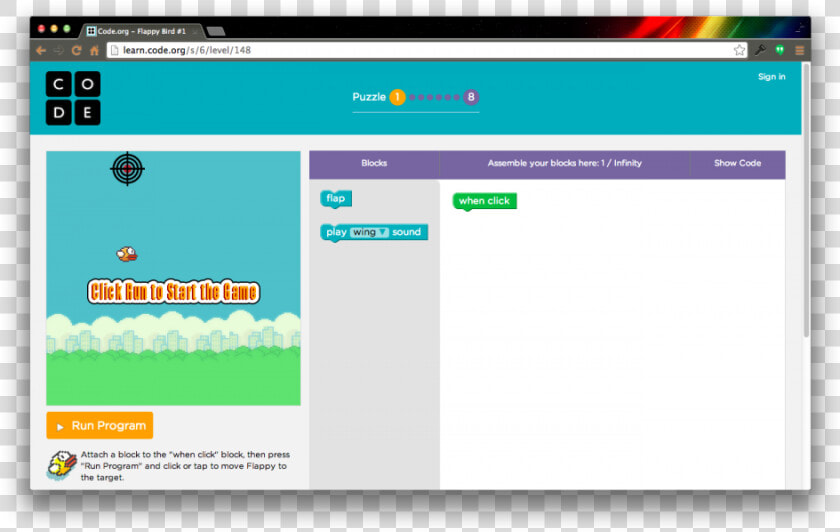Select the flap block
Screen dimensions: 840x532
[336, 199]
